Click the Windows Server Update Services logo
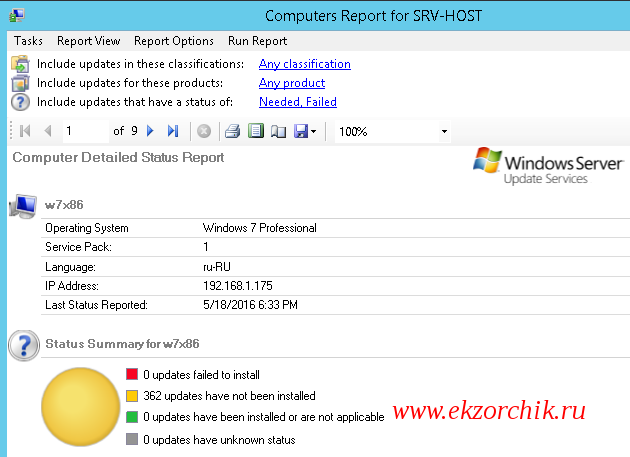The width and height of the screenshot is (630, 457). [548, 166]
